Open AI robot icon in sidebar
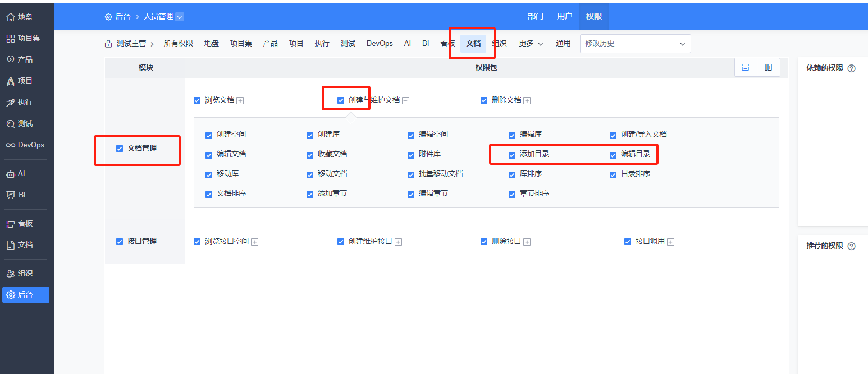Viewport: 868px width, 374px height. [x=10, y=174]
